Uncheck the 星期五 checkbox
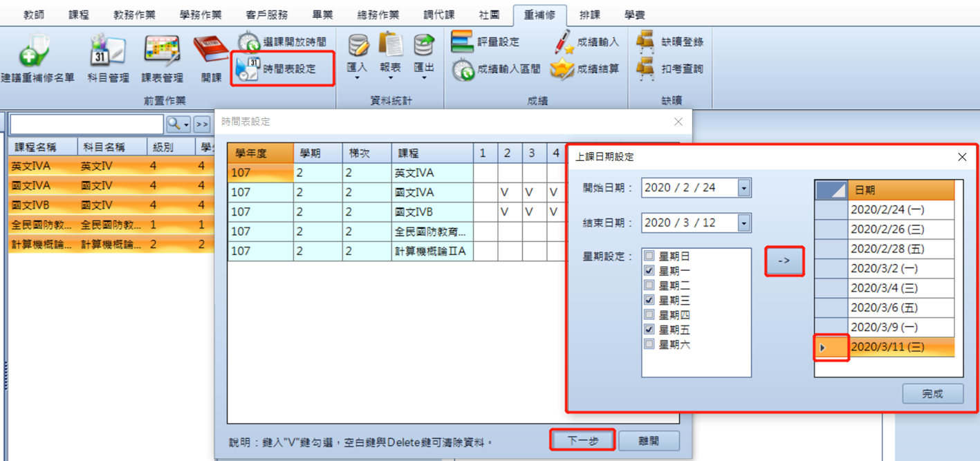 click(649, 330)
